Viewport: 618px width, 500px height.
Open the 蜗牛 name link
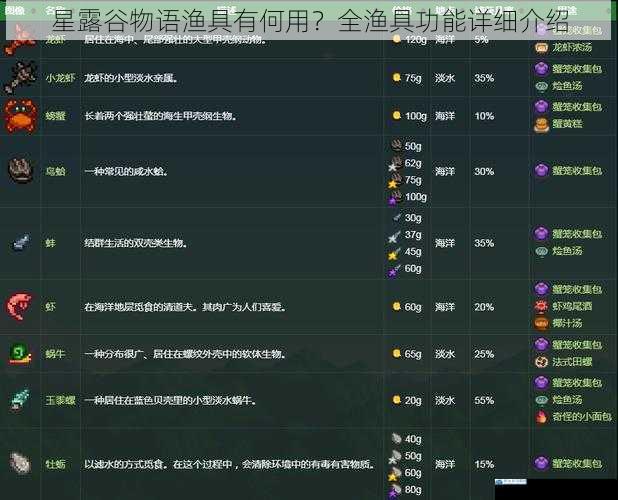click(x=55, y=354)
